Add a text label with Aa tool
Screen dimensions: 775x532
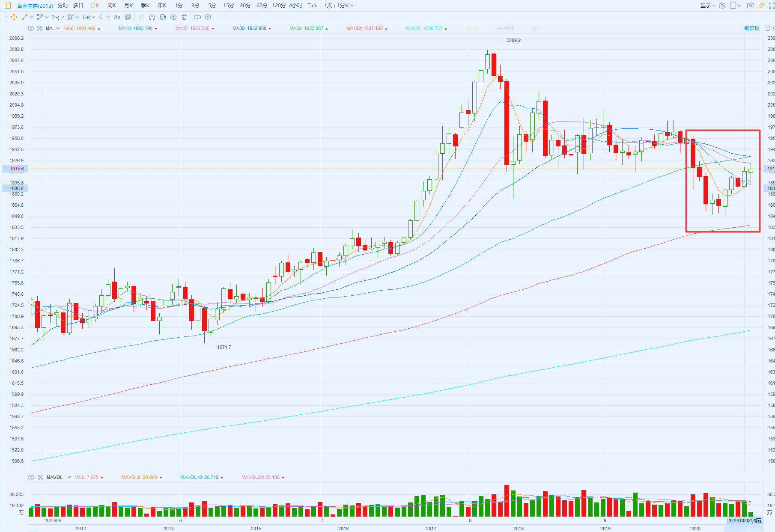(117, 17)
